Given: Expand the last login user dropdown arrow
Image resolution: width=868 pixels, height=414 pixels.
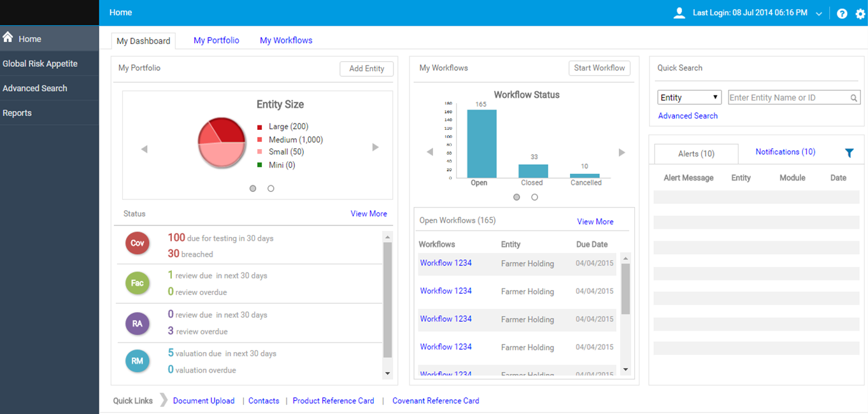Looking at the screenshot, I should click(x=819, y=13).
